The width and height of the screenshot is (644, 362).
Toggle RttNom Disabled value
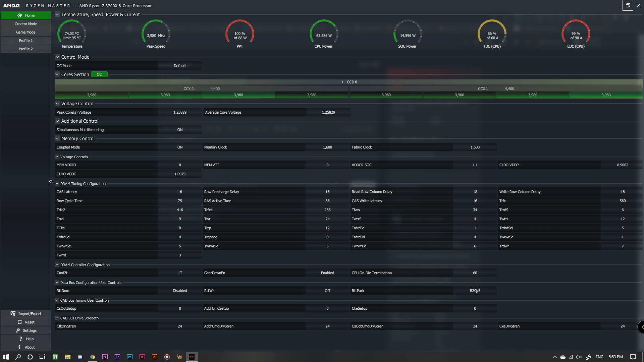coord(180,291)
